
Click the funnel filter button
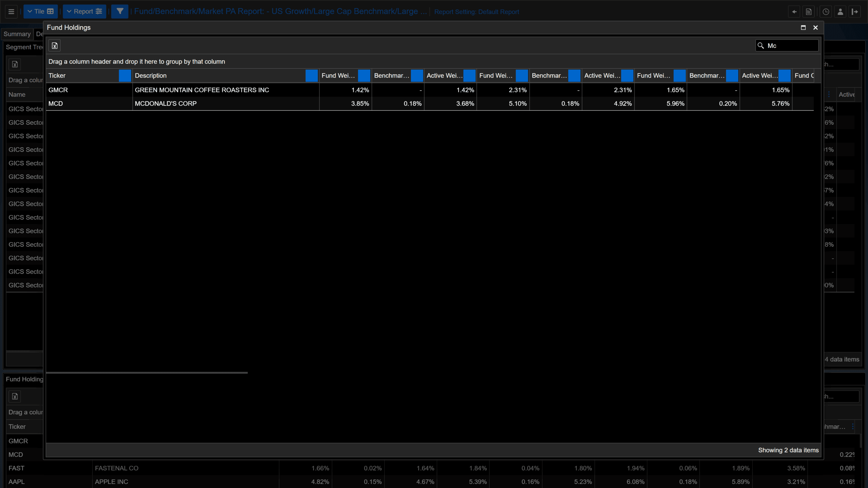tap(120, 12)
